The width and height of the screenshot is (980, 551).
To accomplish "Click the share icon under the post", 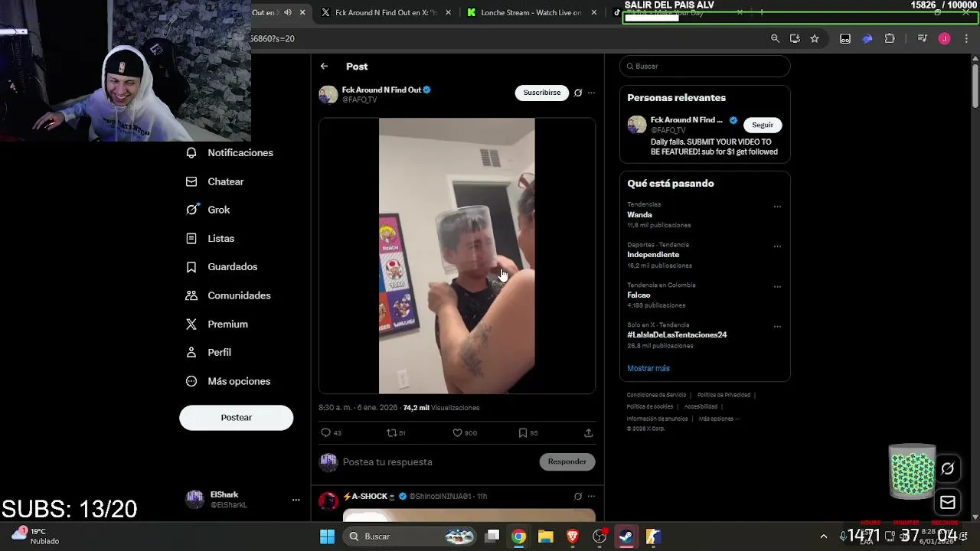I will 589,433.
